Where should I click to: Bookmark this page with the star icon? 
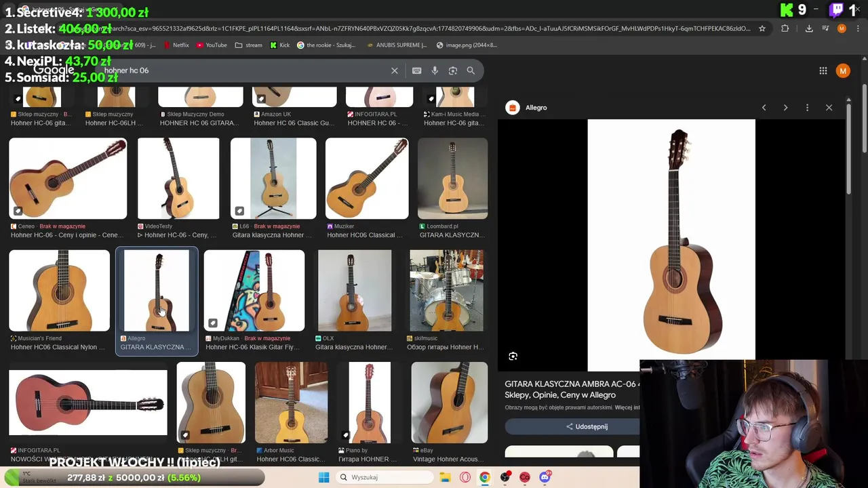(762, 28)
